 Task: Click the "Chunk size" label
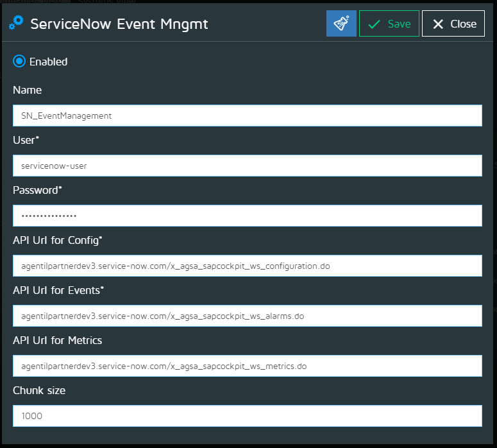[39, 390]
